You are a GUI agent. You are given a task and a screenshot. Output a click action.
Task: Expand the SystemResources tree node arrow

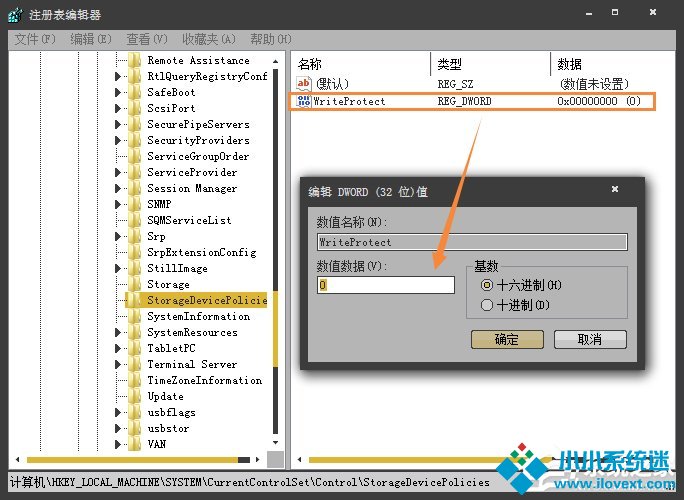(118, 332)
